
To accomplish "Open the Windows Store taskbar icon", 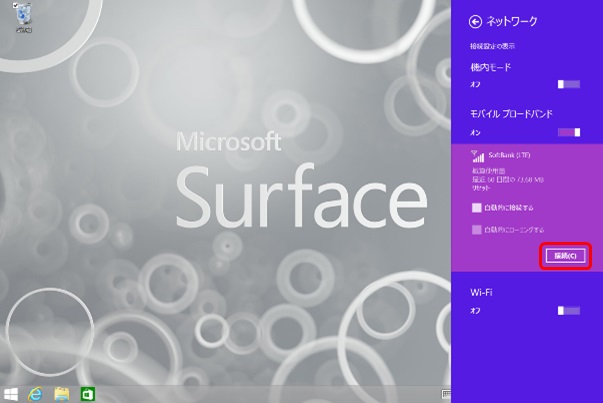I will (x=87, y=394).
